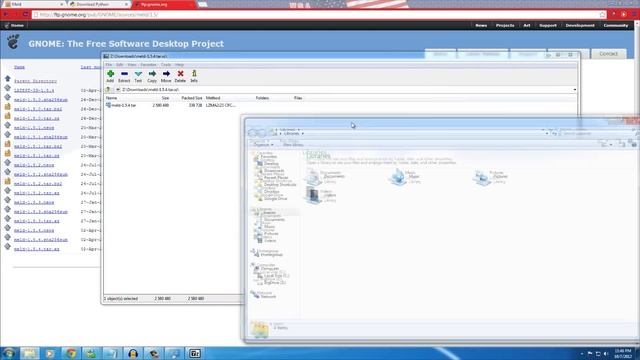This screenshot has width=640, height=360.
Task: Sort directory listing by Name header link
Action: (19, 67)
